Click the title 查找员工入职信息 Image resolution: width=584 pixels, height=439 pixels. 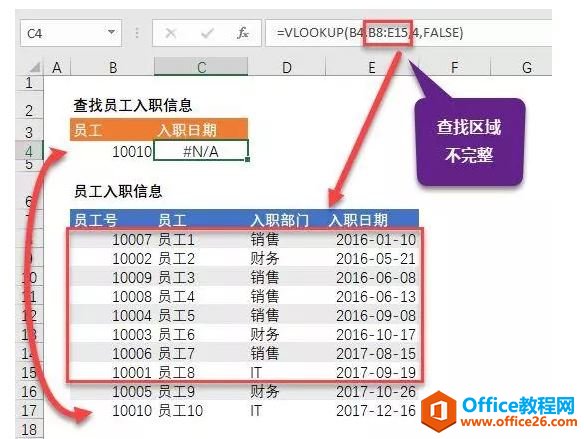click(x=133, y=105)
